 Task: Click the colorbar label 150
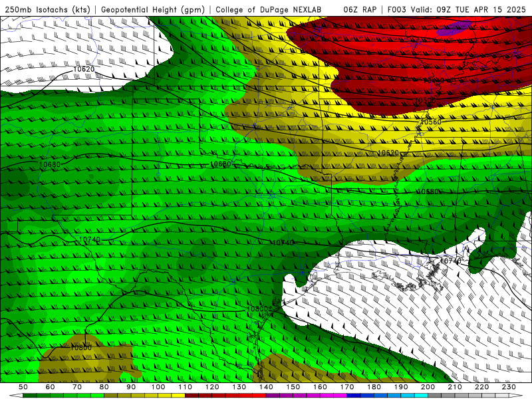click(293, 387)
